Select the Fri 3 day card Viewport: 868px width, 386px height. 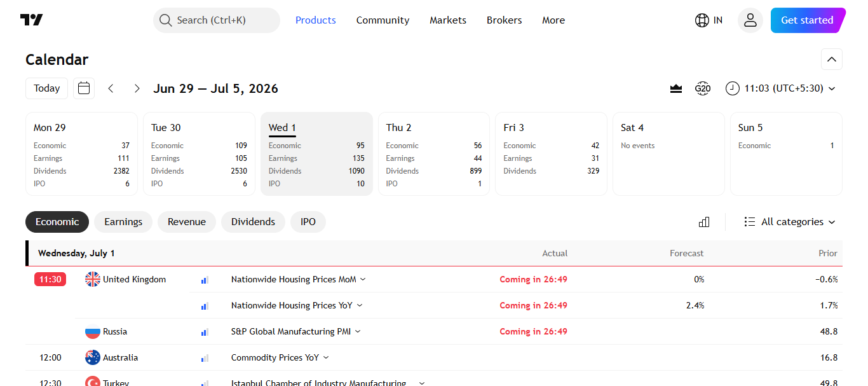552,154
